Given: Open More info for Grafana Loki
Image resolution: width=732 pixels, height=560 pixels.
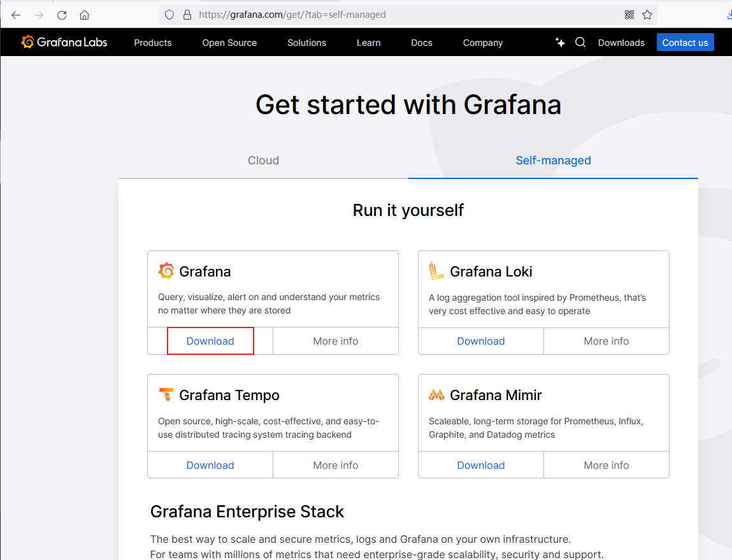Looking at the screenshot, I should click(x=606, y=341).
